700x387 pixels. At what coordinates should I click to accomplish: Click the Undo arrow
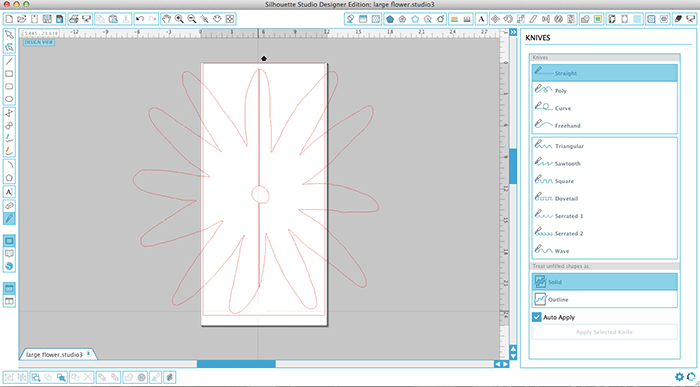[140, 19]
